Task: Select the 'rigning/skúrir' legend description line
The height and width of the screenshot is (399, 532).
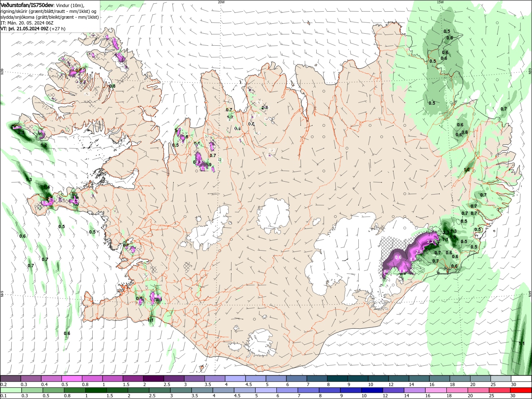Action: (49, 11)
